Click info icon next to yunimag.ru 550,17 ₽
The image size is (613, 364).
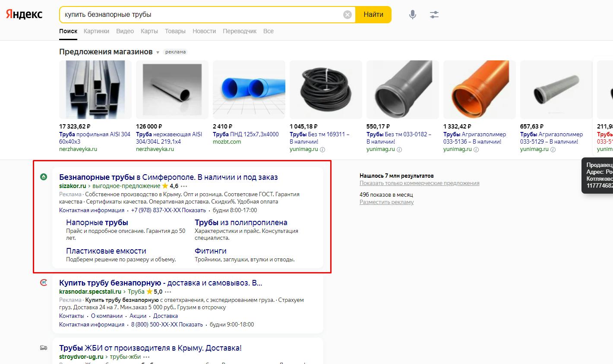pyautogui.click(x=399, y=150)
